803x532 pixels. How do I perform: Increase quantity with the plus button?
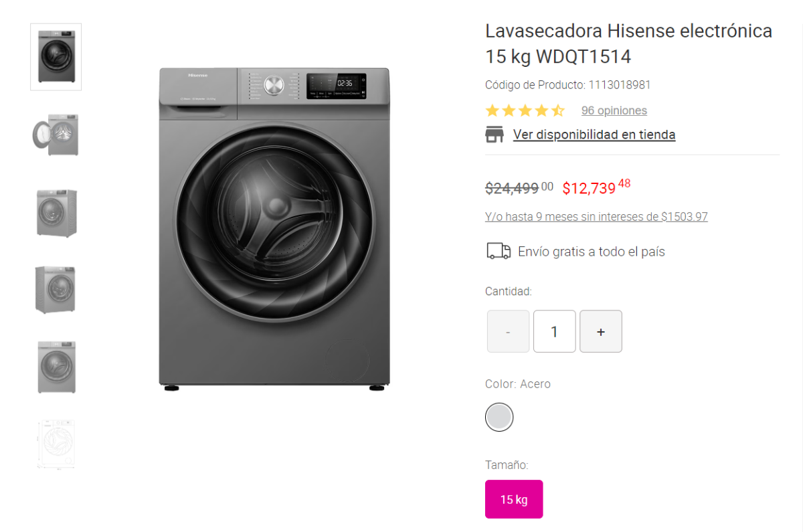pyautogui.click(x=601, y=331)
